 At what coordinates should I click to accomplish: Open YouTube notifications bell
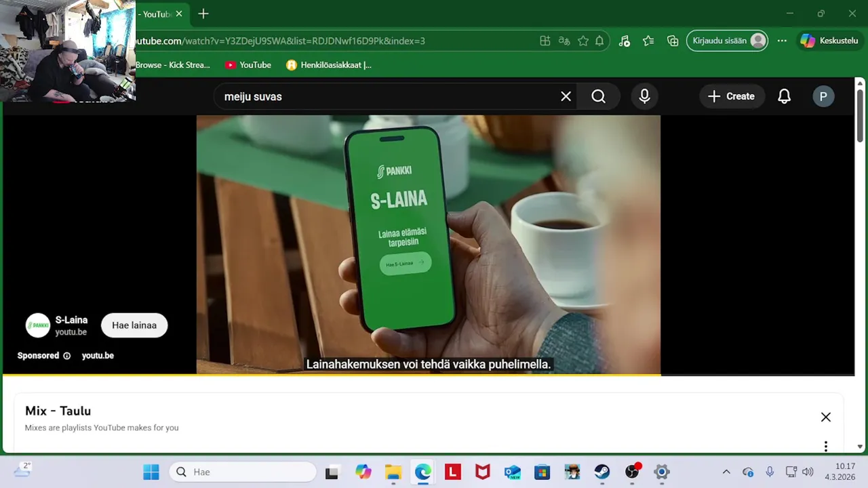pyautogui.click(x=784, y=96)
